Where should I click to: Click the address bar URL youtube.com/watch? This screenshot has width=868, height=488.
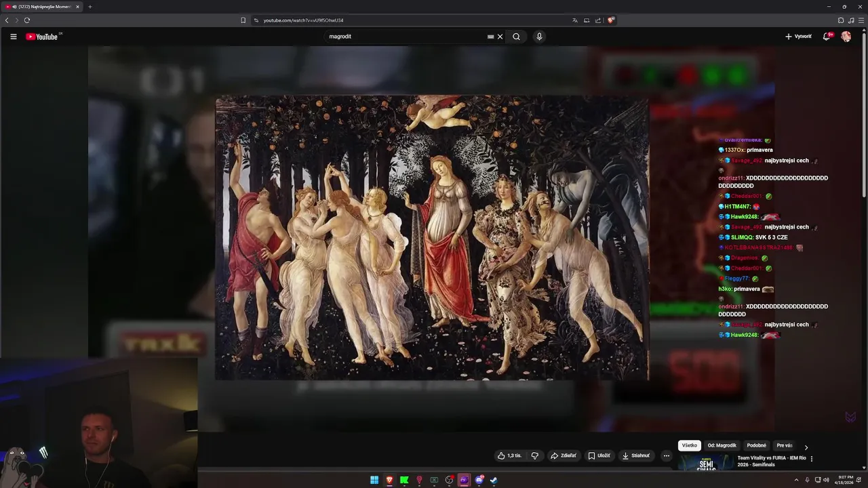(303, 20)
